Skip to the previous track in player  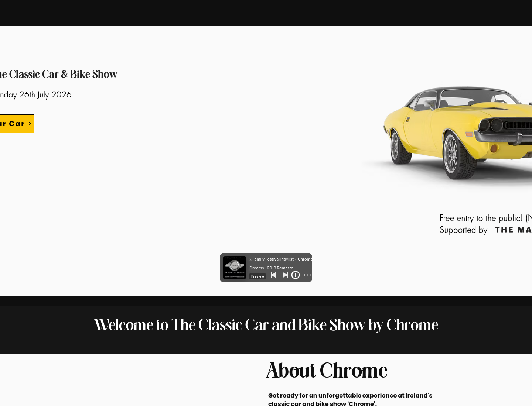pos(273,275)
